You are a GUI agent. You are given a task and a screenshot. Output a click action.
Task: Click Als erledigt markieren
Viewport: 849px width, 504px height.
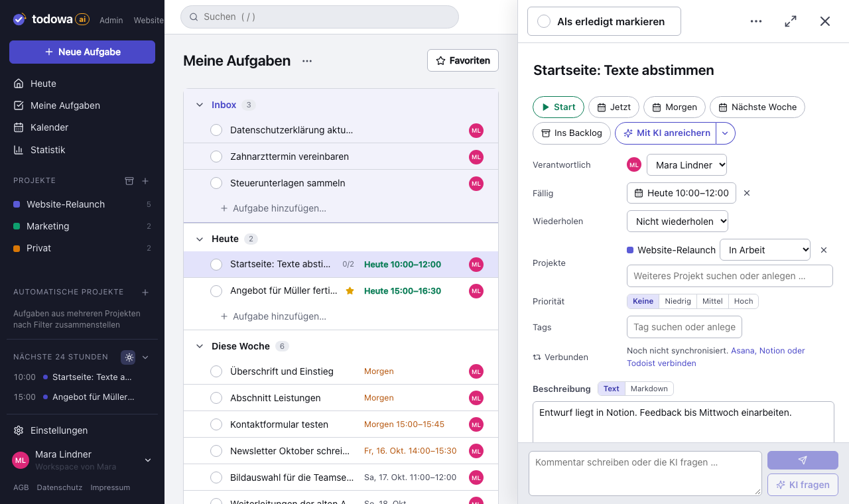[x=604, y=21]
